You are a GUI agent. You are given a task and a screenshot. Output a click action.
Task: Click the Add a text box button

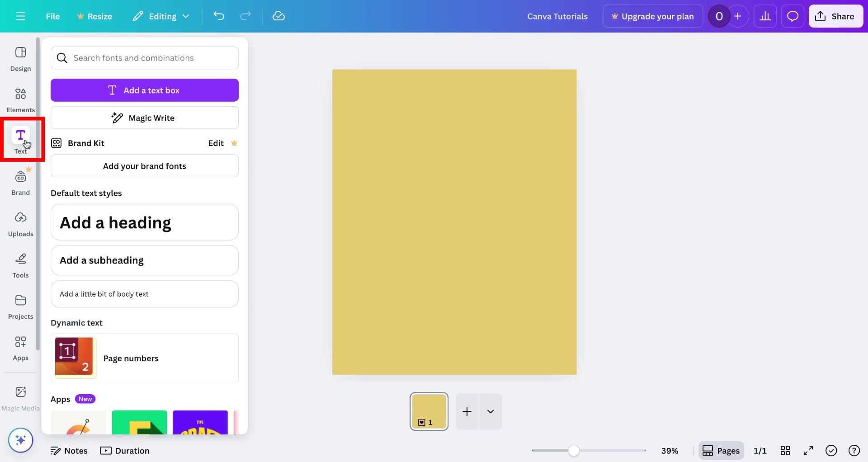click(x=144, y=90)
